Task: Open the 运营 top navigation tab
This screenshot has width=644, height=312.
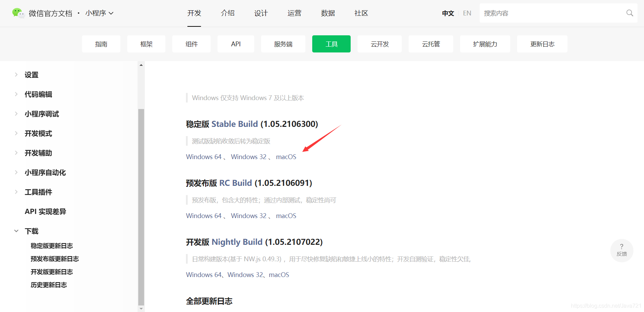Action: [x=294, y=13]
